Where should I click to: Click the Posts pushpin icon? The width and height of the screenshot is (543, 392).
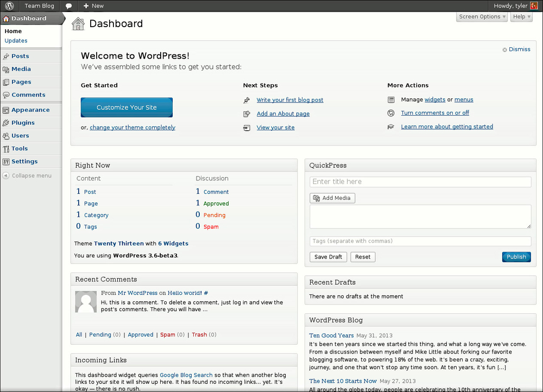[x=6, y=56]
